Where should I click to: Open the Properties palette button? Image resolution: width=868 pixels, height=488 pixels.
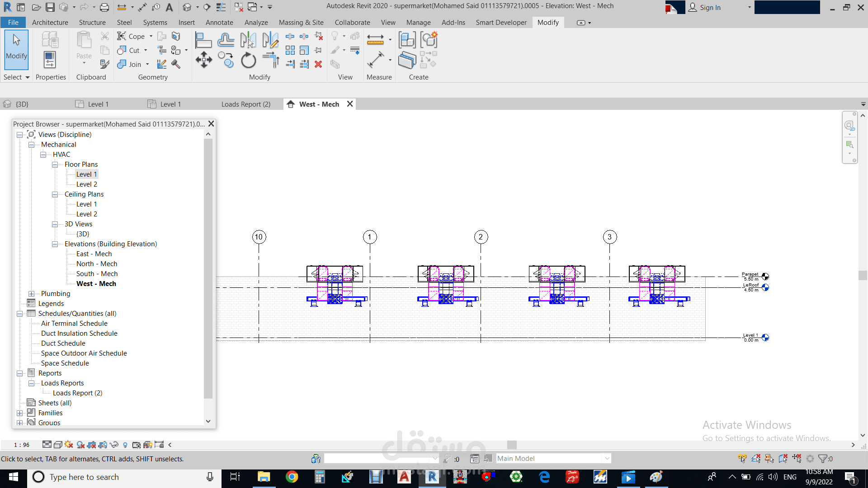pyautogui.click(x=50, y=60)
